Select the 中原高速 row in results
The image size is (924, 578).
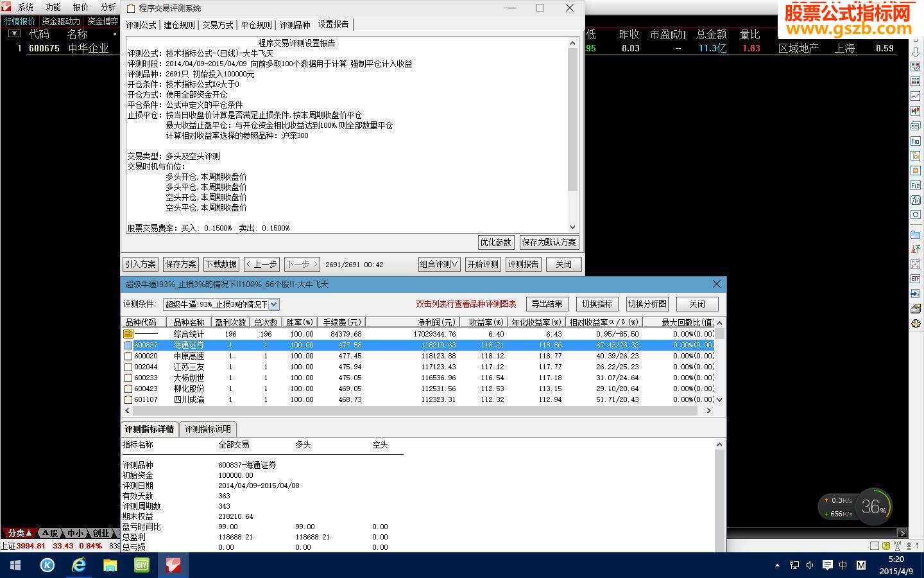(x=418, y=356)
